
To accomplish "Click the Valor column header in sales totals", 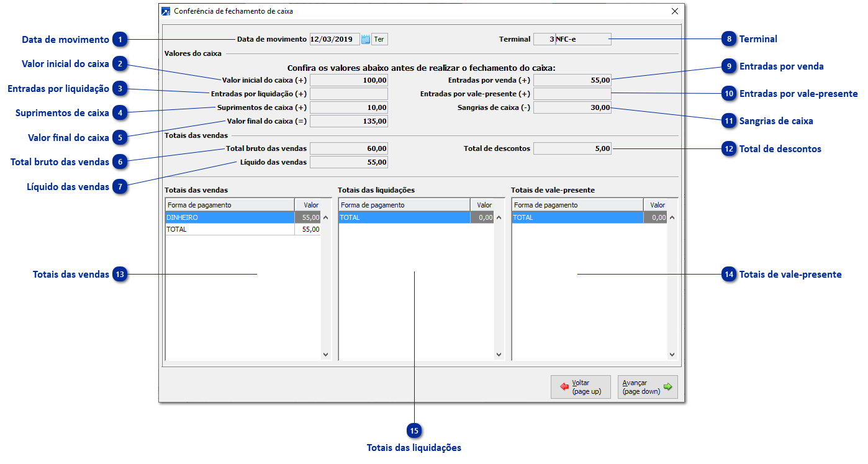I will (308, 205).
